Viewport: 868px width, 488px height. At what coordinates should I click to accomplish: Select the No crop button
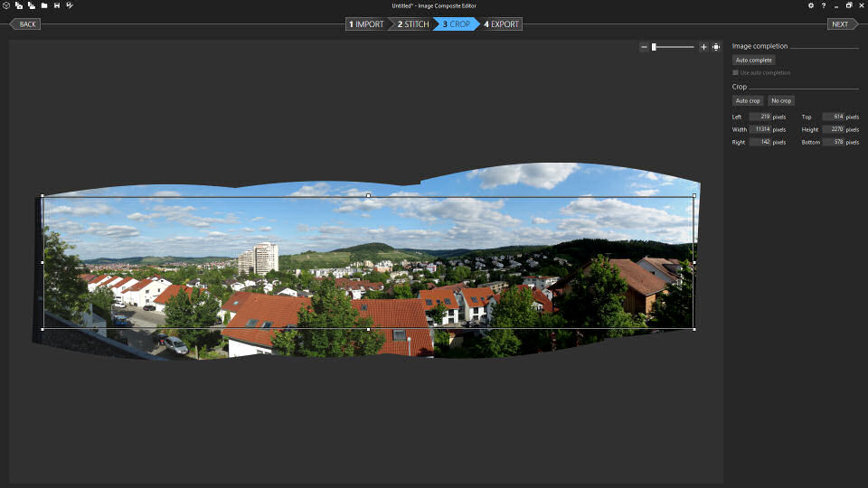point(781,100)
